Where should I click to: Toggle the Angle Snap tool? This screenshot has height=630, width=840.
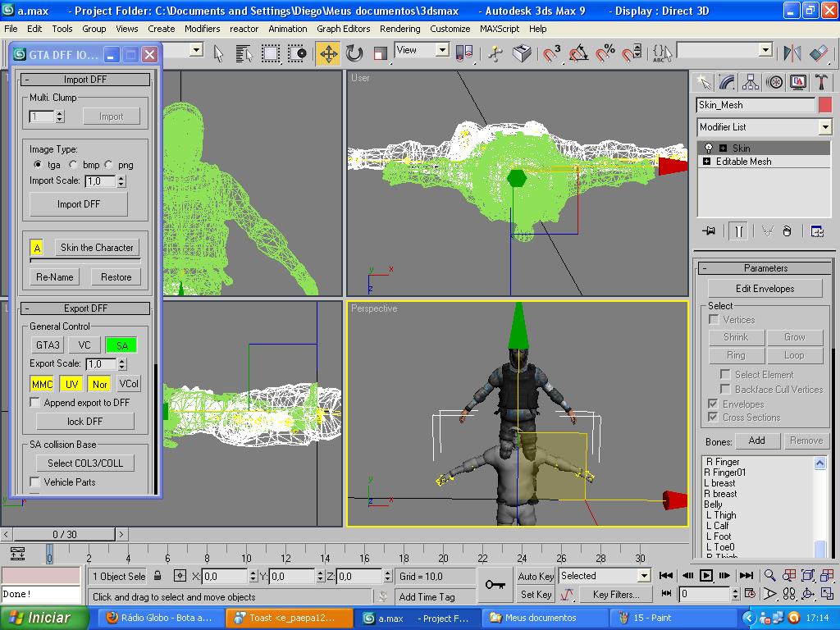[579, 53]
